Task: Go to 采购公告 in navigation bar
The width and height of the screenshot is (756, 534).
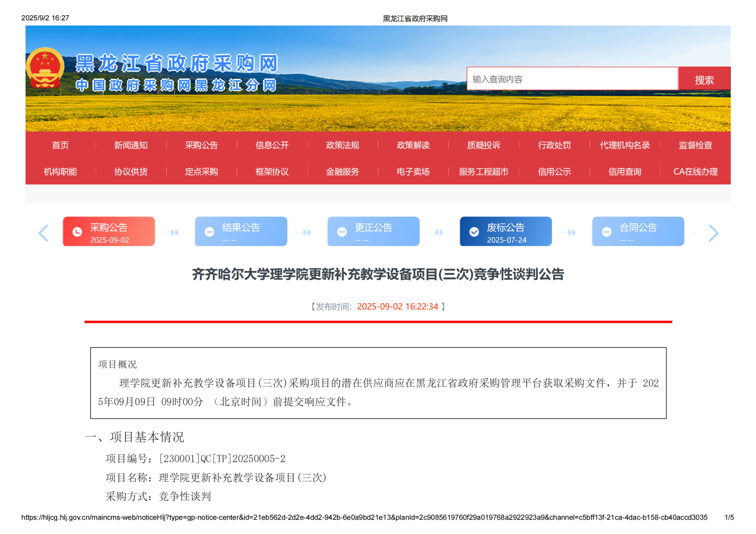Action: 201,145
